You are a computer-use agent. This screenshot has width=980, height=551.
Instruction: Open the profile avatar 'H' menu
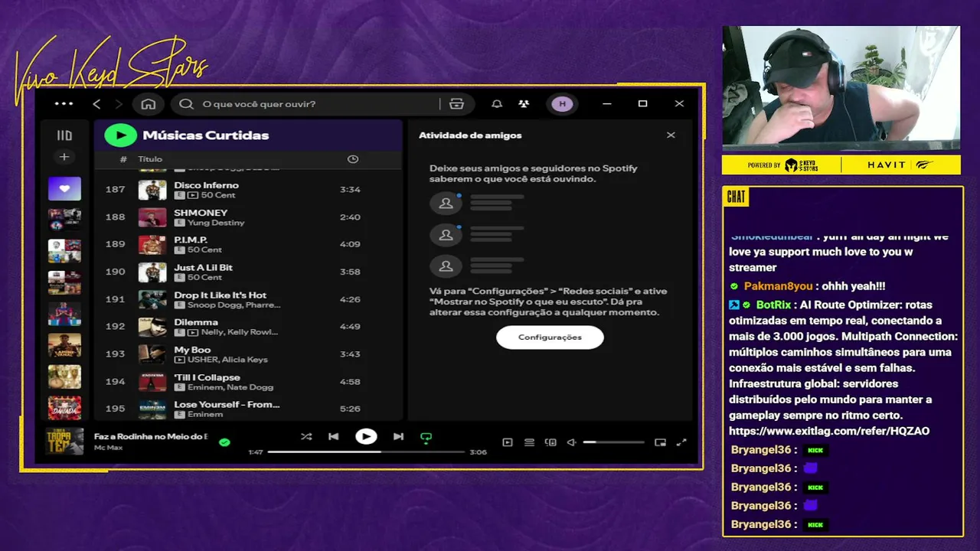tap(562, 104)
